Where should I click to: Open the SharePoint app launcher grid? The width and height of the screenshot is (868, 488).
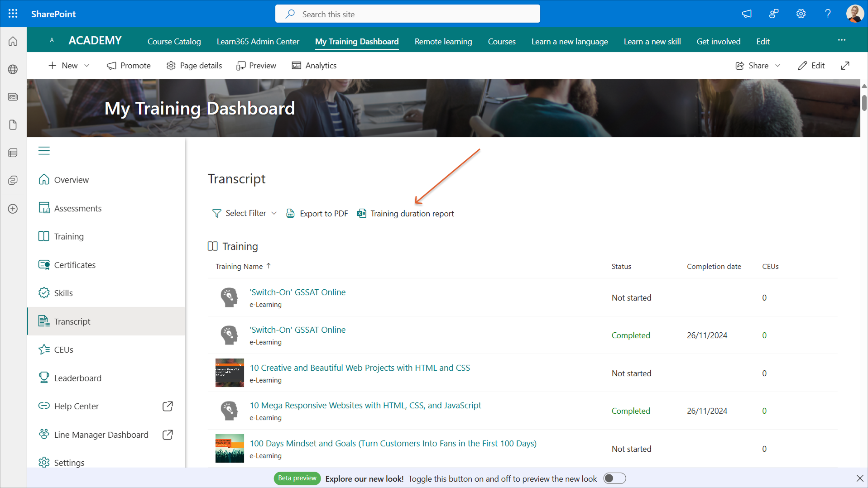(13, 14)
